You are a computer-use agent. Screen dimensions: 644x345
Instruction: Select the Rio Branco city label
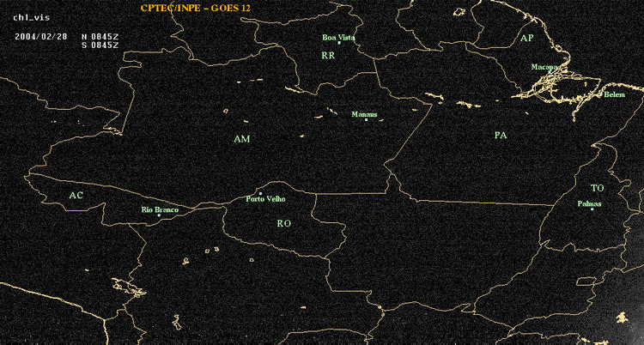click(161, 210)
